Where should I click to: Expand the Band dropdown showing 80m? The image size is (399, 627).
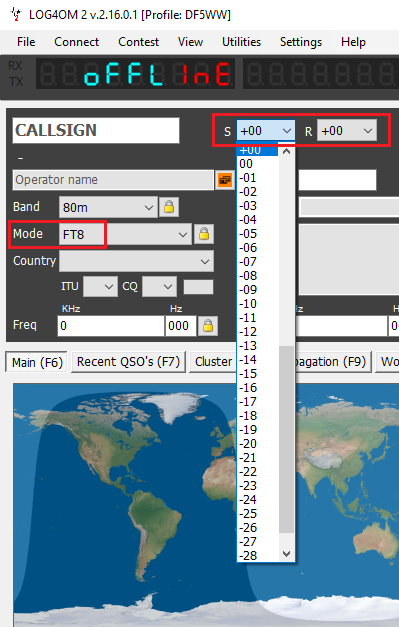click(149, 208)
